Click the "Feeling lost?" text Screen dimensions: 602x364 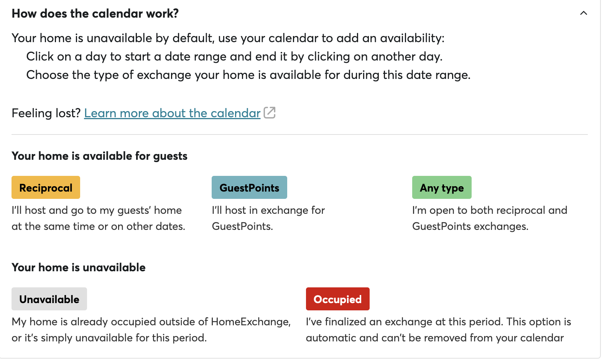tap(46, 113)
